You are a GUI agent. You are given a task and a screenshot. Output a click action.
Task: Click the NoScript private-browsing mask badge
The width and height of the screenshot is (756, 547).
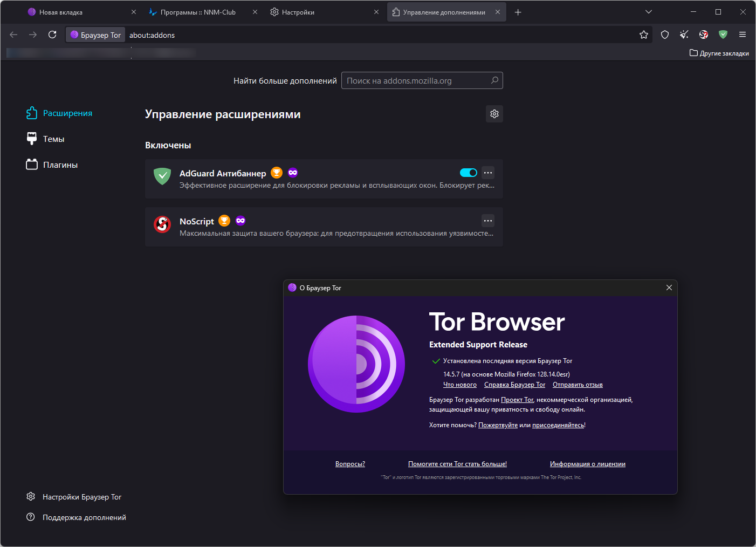pyautogui.click(x=240, y=221)
